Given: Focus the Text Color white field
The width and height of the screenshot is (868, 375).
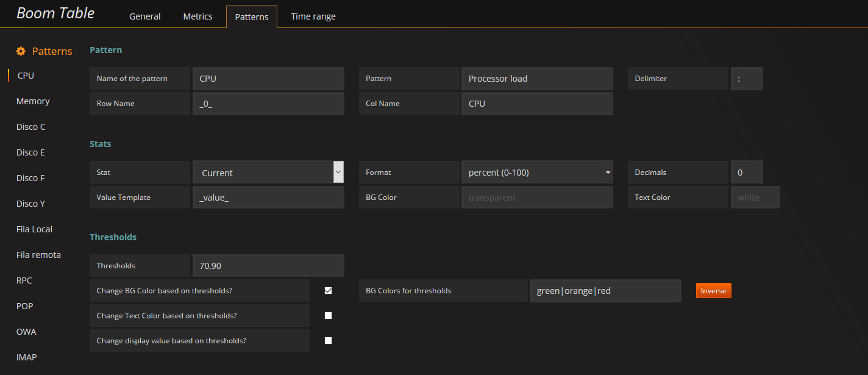Looking at the screenshot, I should pos(755,198).
